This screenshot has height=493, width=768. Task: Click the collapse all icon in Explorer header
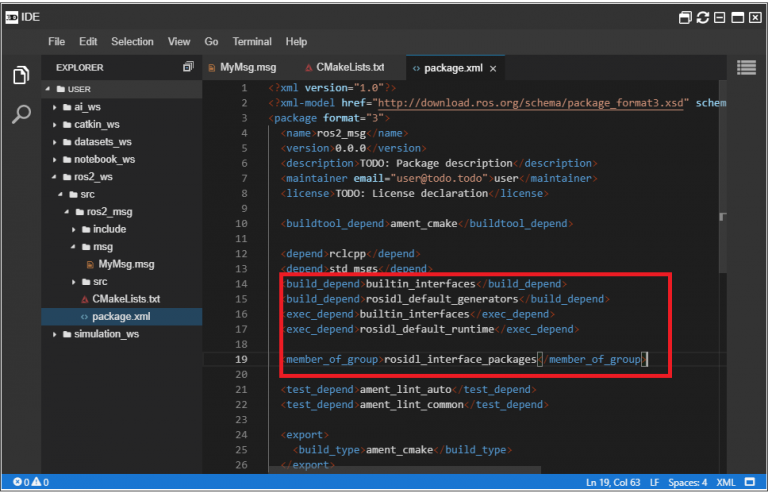tap(188, 67)
